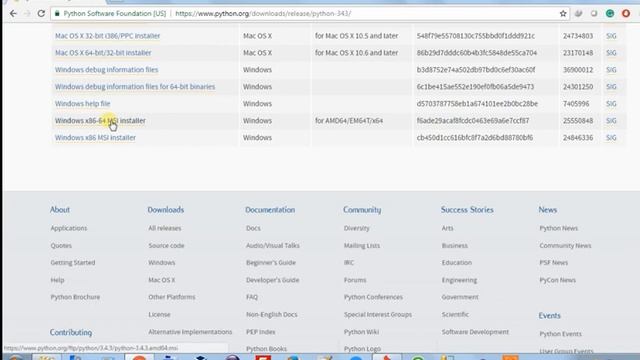This screenshot has height=360, width=640.
Task: Open the Forums link
Action: pos(355,280)
